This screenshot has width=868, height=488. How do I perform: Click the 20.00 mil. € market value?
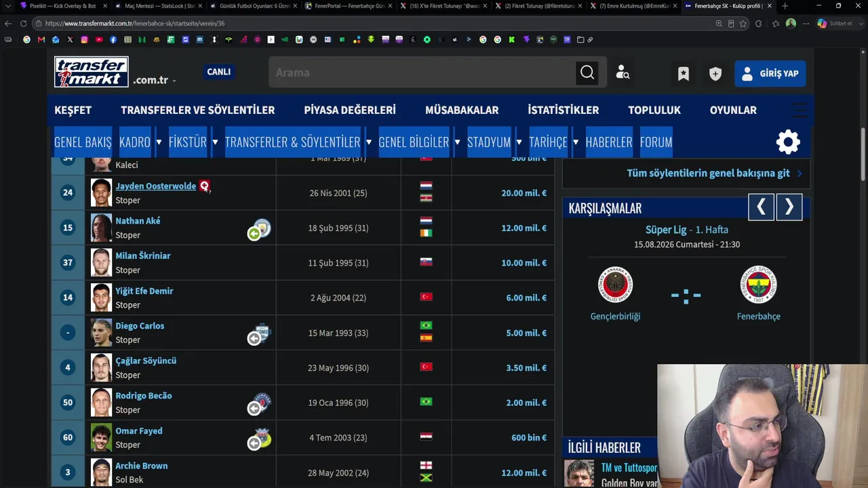pos(524,193)
